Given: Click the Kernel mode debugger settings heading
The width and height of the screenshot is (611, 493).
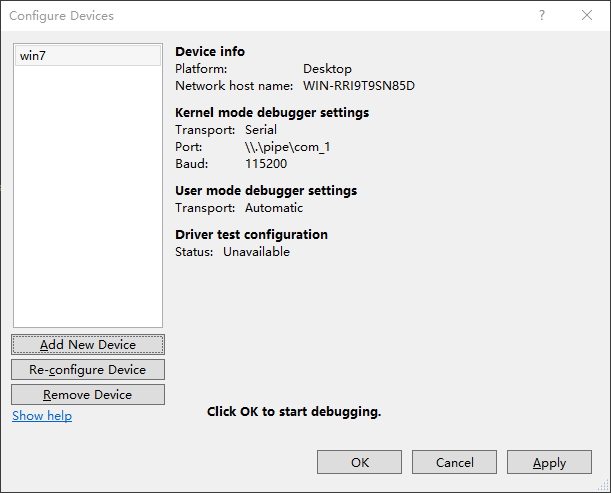Looking at the screenshot, I should [x=272, y=112].
